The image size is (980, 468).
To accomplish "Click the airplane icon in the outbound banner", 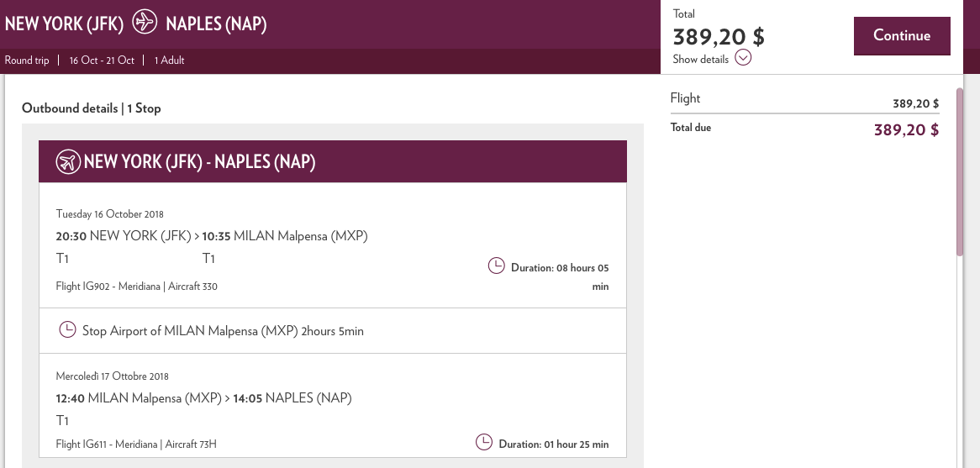I will [x=67, y=161].
